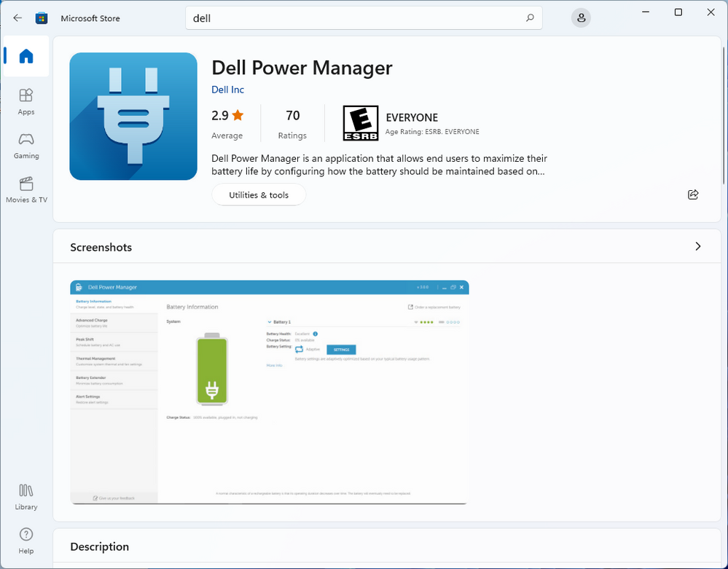The width and height of the screenshot is (728, 569).
Task: Open the Dell Power Manager screenshot thumbnail
Action: (x=270, y=392)
